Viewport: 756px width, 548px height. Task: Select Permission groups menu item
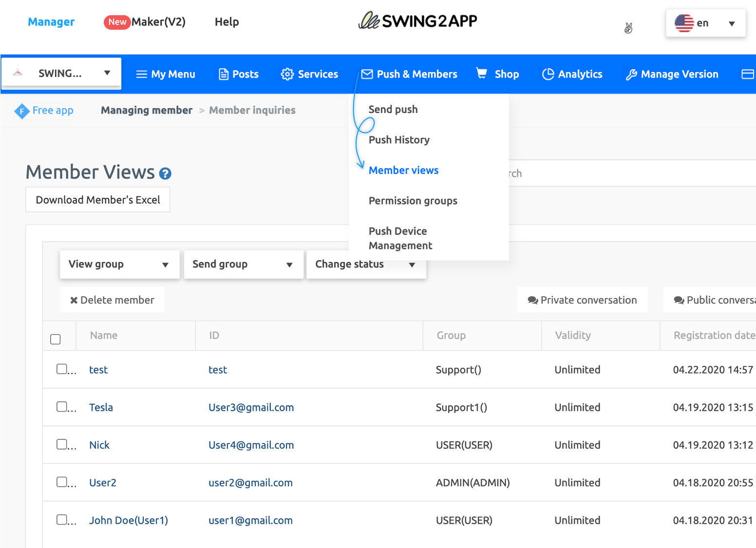(x=413, y=201)
